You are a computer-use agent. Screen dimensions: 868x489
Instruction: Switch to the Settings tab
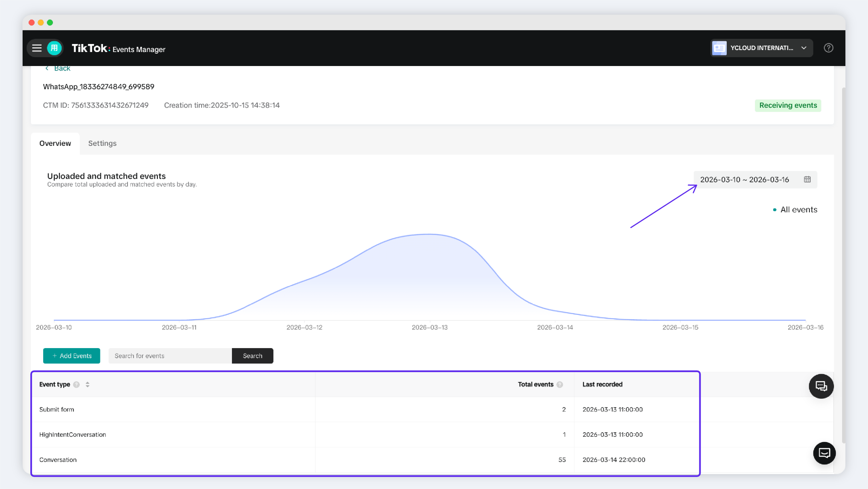pos(102,143)
